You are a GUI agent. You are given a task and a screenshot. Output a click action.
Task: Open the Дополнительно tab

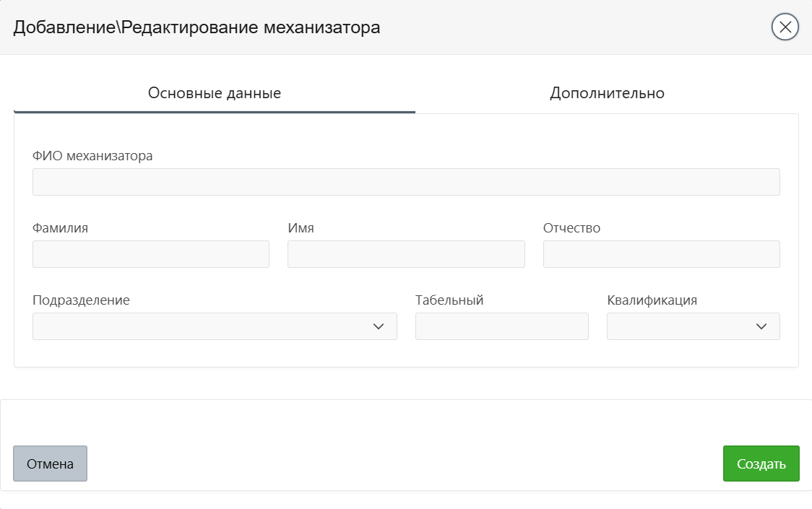pyautogui.click(x=607, y=93)
